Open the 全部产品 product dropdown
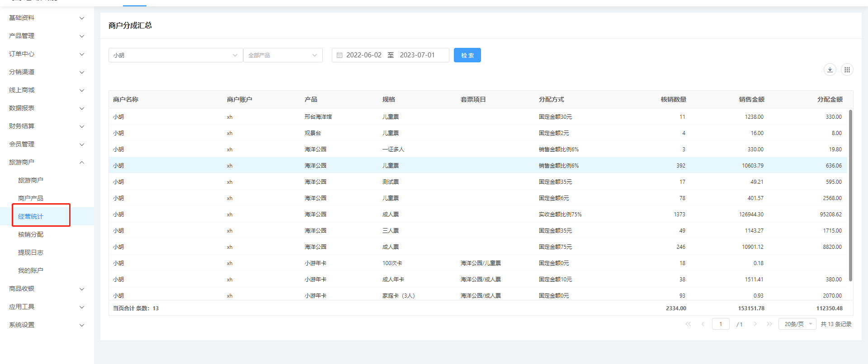Image resolution: width=868 pixels, height=364 pixels. pos(283,55)
